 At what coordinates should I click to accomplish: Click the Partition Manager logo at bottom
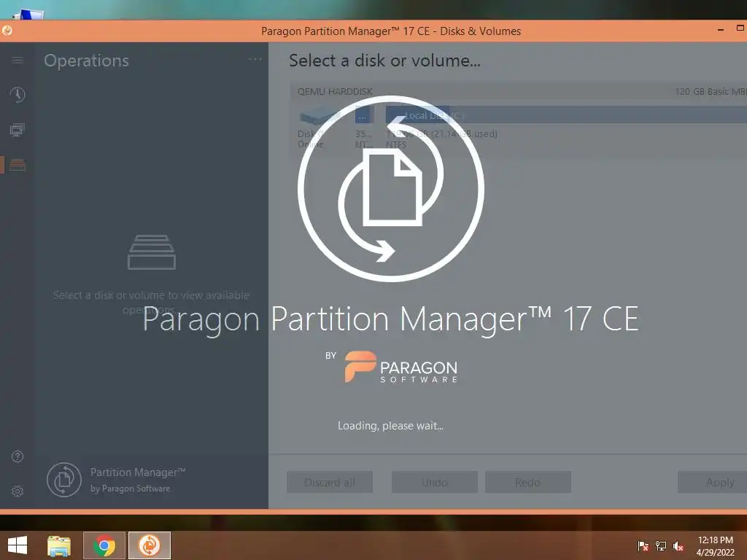coord(64,480)
